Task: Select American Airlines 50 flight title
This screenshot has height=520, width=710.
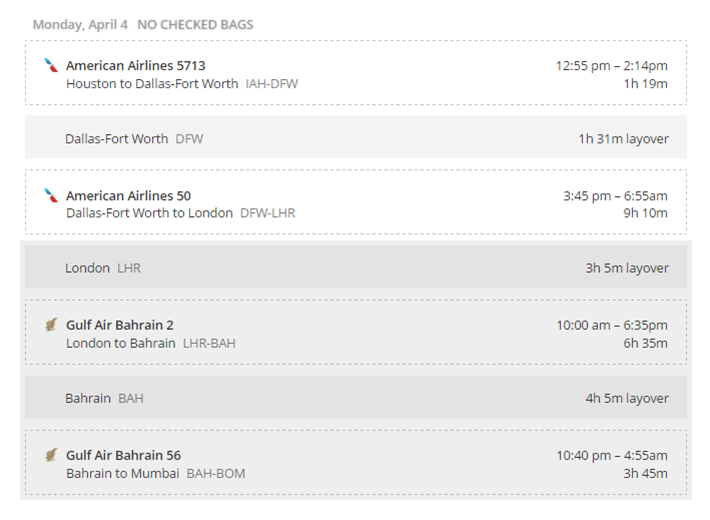Action: 128,196
